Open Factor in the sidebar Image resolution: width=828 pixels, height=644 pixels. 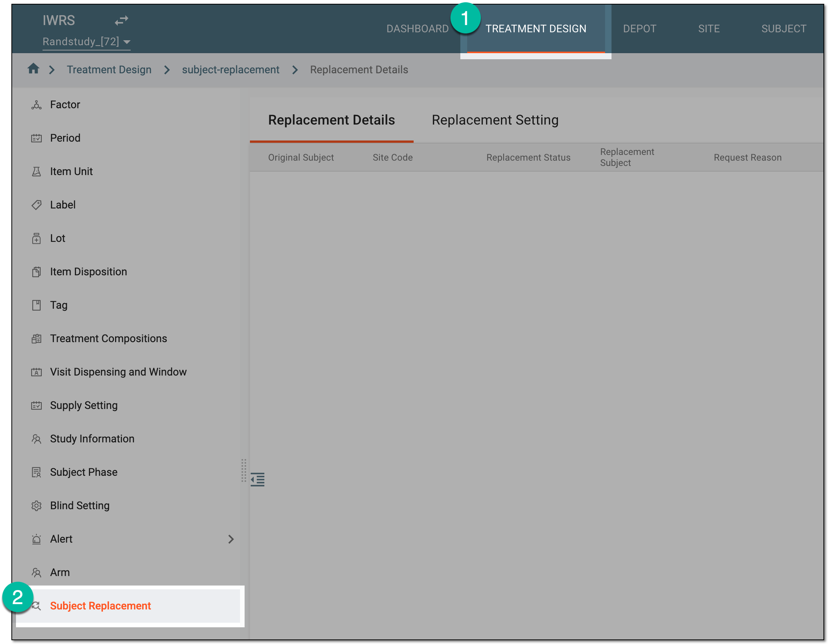[65, 105]
